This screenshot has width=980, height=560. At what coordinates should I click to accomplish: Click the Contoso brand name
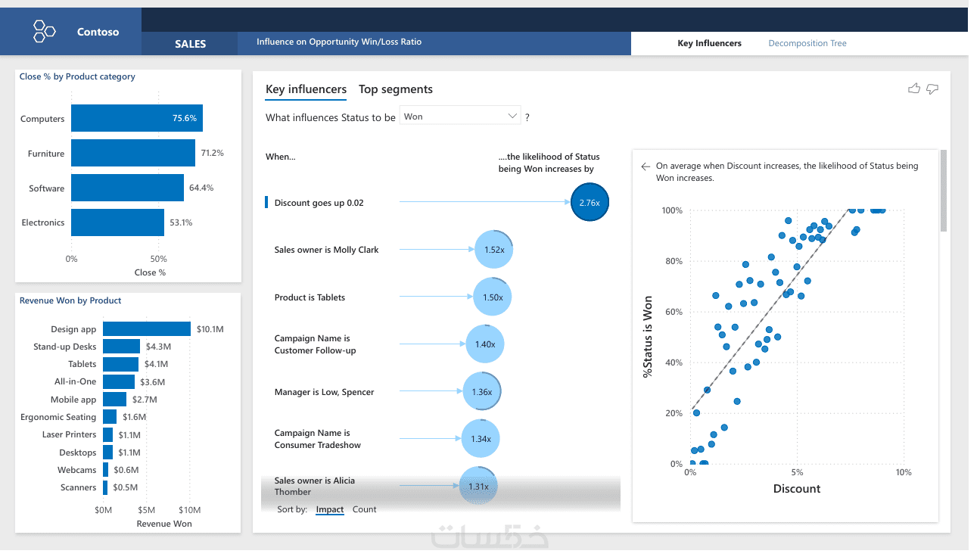(98, 32)
